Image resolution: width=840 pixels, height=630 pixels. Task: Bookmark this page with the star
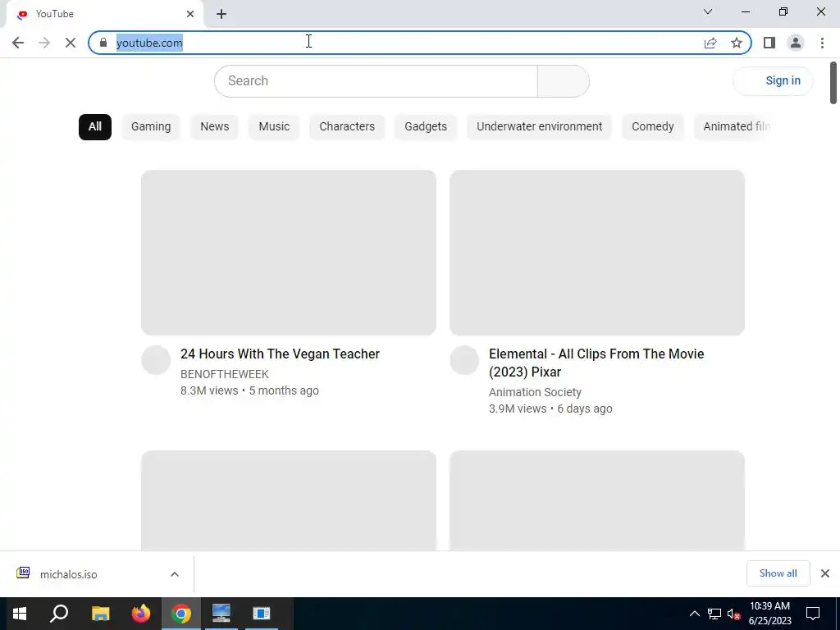[737, 43]
